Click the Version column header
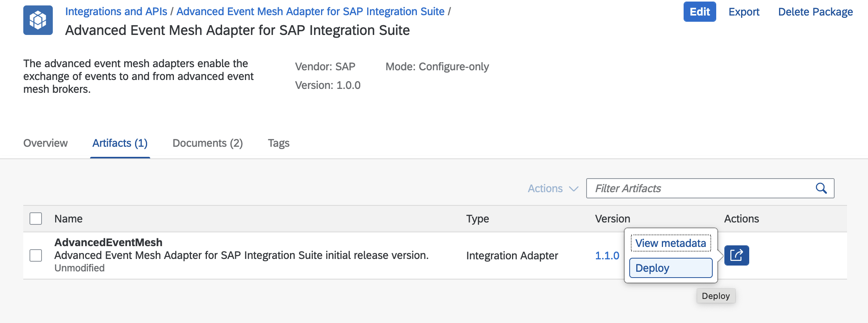The height and width of the screenshot is (323, 868). click(x=613, y=219)
